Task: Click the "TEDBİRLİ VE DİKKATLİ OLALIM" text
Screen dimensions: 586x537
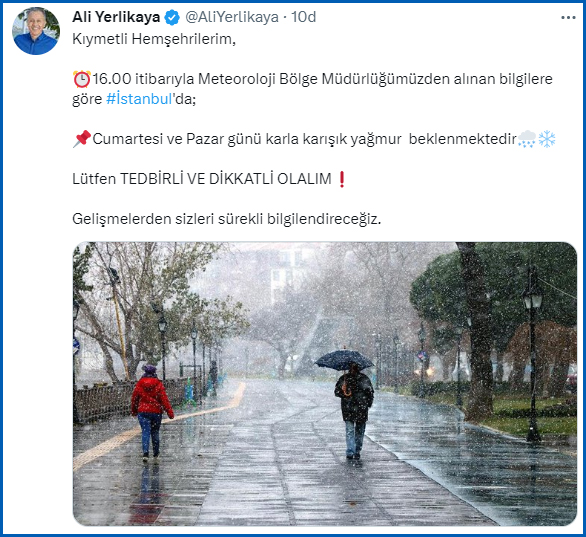Action: pos(226,179)
